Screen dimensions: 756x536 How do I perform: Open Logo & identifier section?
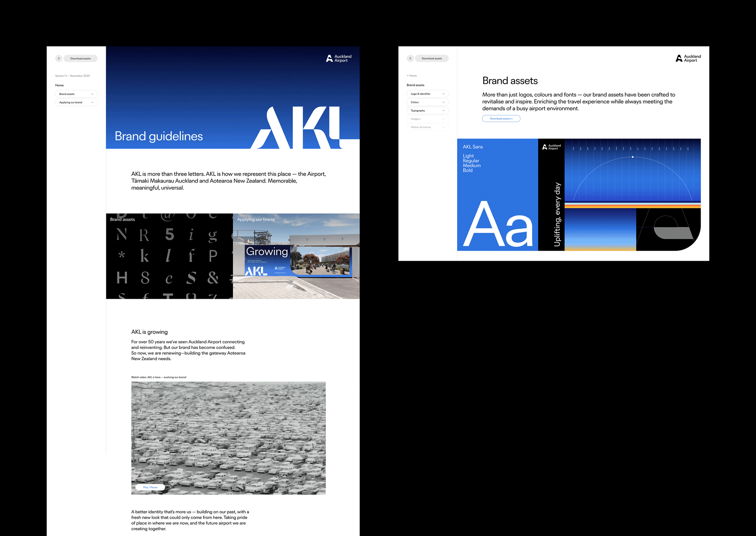click(x=427, y=94)
